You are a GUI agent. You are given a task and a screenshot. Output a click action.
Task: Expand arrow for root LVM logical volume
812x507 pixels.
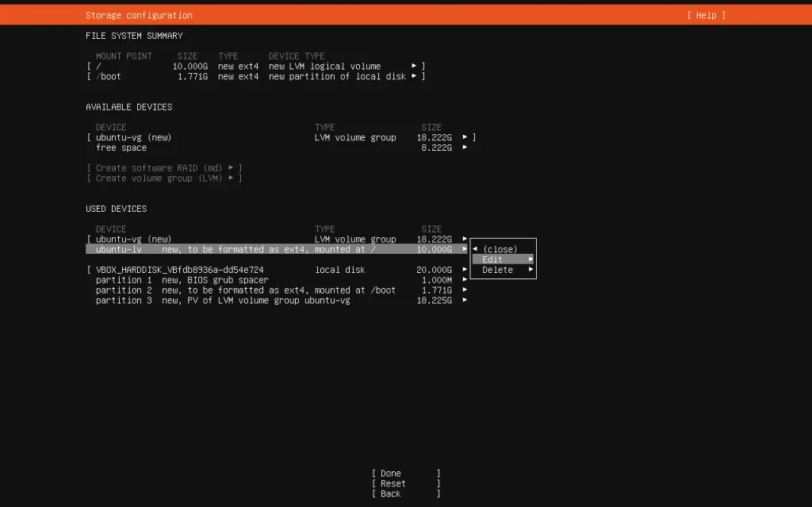(414, 66)
